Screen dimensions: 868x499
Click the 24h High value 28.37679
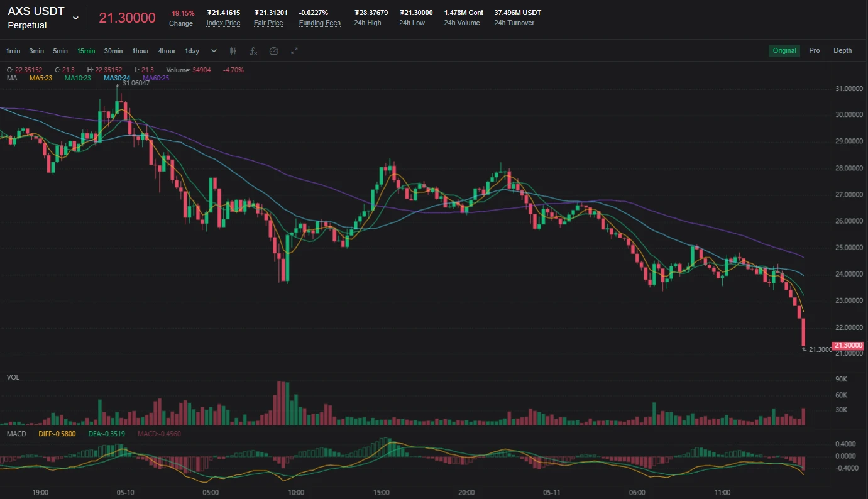(x=371, y=13)
